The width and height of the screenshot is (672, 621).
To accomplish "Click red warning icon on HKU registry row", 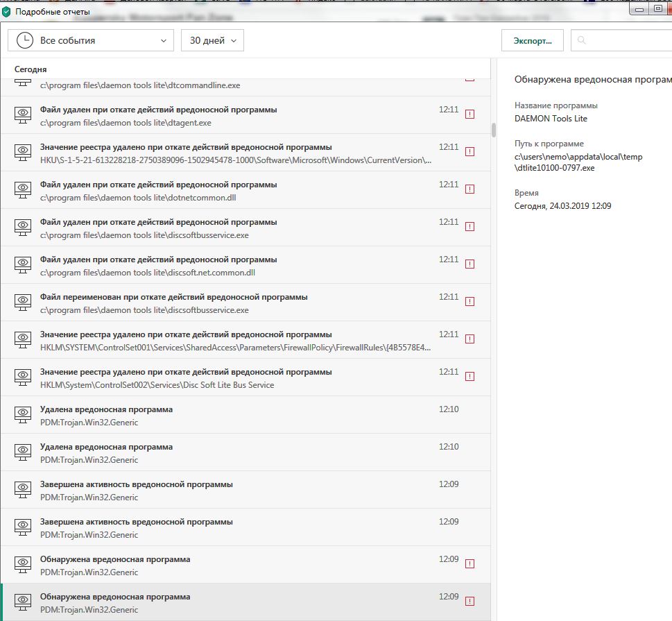I will (469, 151).
